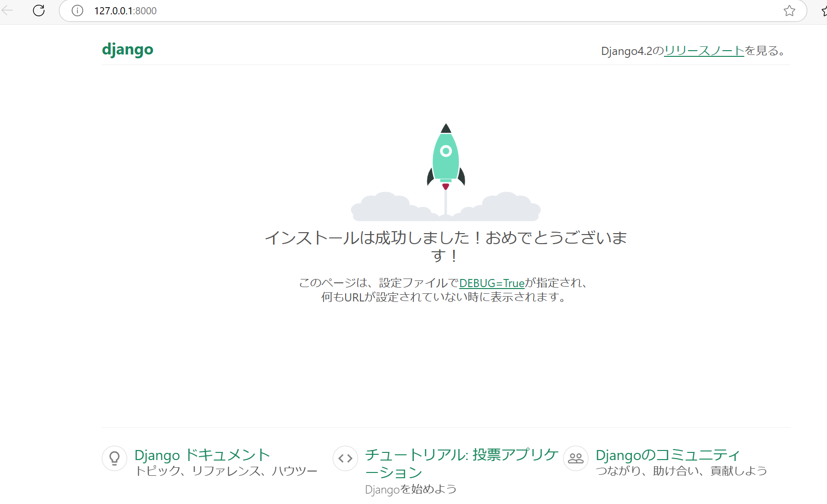Viewport: 827px width, 504px height.
Task: Click the django logo in the header
Action: click(x=127, y=49)
